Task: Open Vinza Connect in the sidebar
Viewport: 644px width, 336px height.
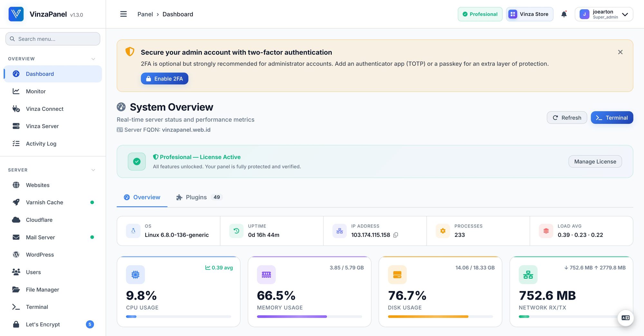Action: [x=53, y=109]
